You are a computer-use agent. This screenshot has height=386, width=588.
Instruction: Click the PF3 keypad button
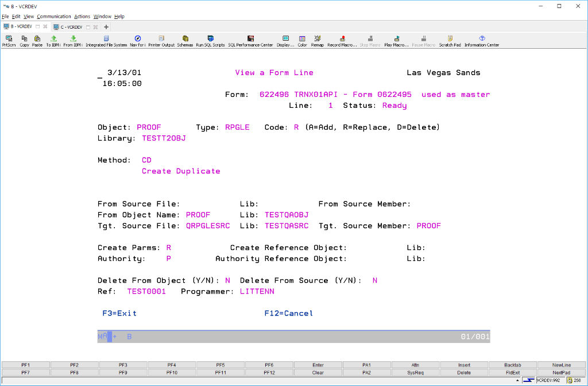point(123,365)
